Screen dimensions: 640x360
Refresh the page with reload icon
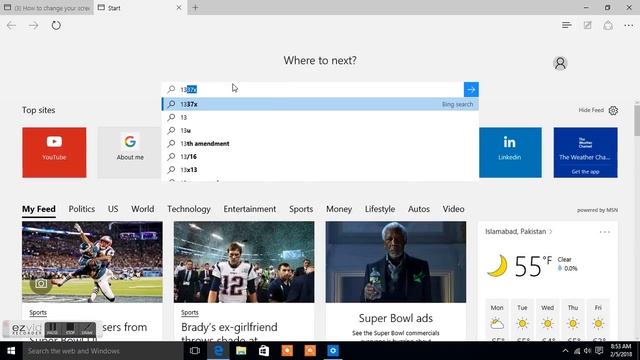tap(56, 25)
